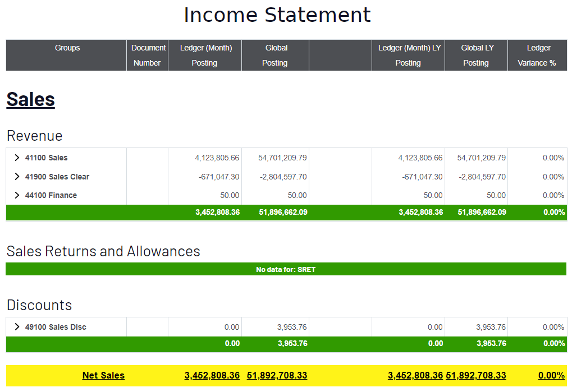Viewport: 572px width, 392px height.
Task: Click Net Sales 3,452,808.36 in Ledger (Month) Posting
Action: coord(212,375)
